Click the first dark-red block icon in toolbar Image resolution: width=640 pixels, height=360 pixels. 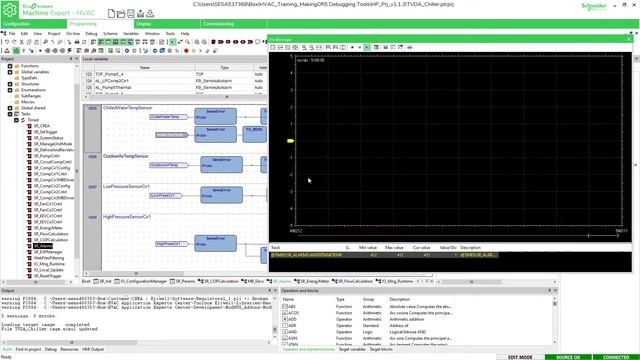pyautogui.click(x=213, y=42)
